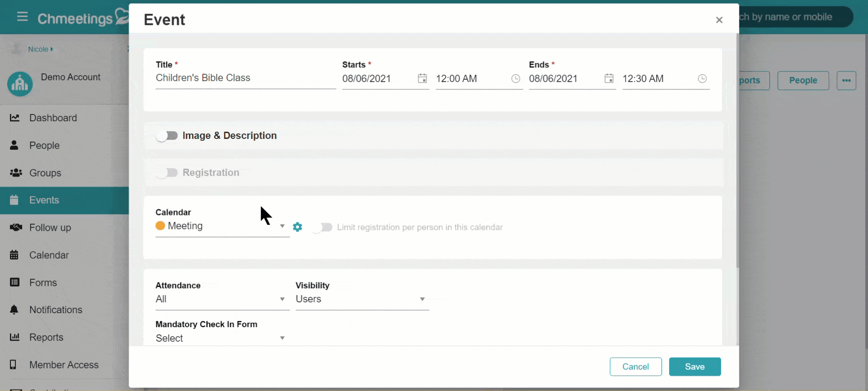Open the end date calendar picker icon
The height and width of the screenshot is (391, 868).
pos(609,78)
